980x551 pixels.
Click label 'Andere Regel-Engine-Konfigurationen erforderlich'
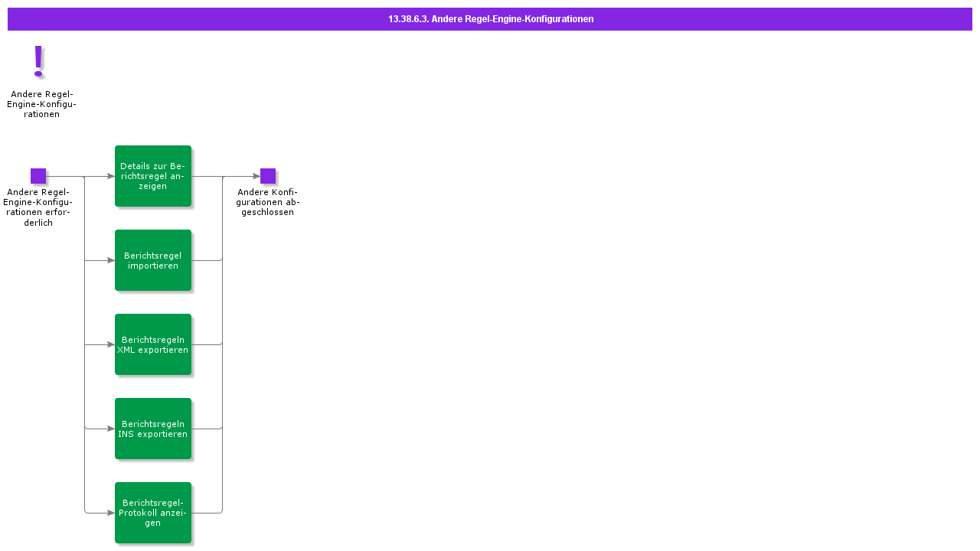click(x=38, y=207)
